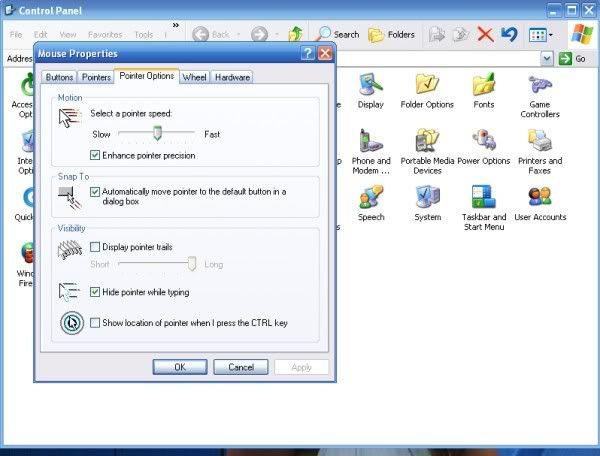This screenshot has width=600, height=456.
Task: Open the Views button dropdown arrow
Action: pos(551,35)
